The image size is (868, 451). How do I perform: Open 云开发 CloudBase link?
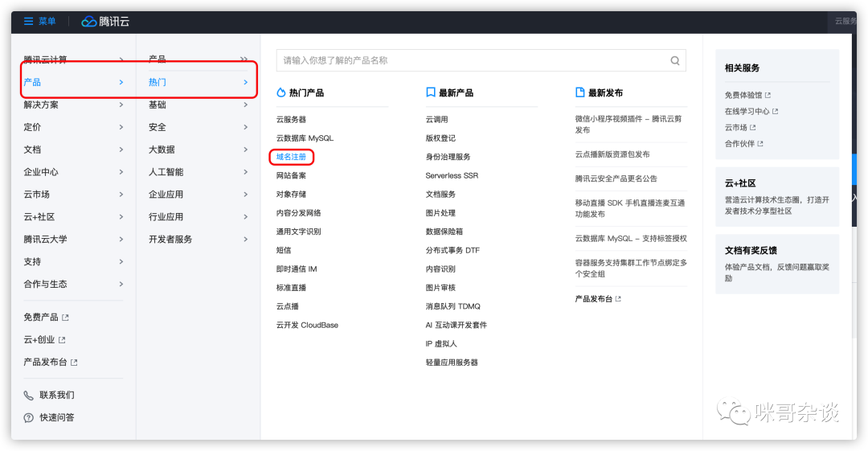[x=307, y=326]
